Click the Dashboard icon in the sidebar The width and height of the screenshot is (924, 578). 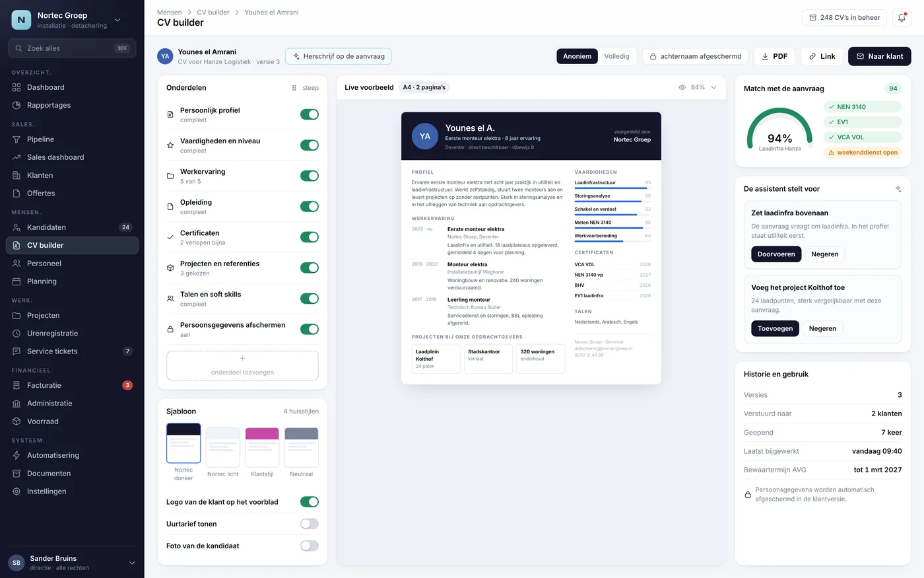(x=16, y=87)
